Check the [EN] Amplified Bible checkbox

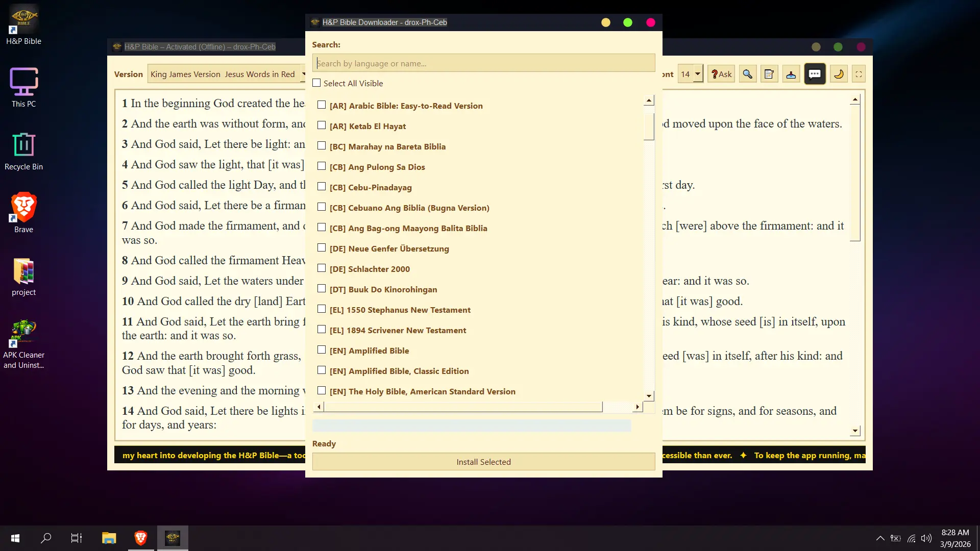point(322,350)
